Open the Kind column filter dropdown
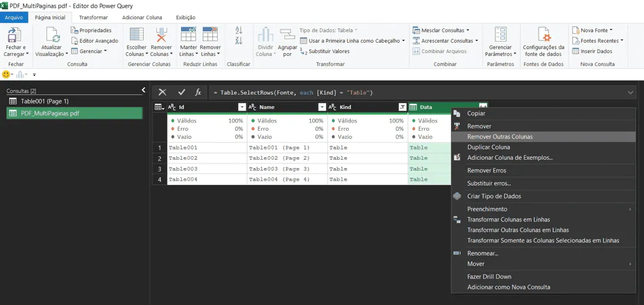Viewport: 644px width, 305px height. click(403, 107)
